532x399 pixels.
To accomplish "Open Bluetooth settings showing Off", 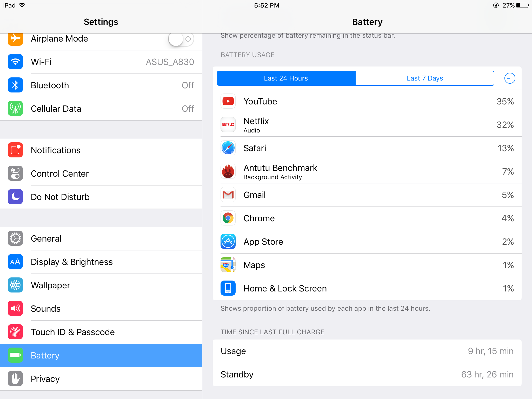I will [x=101, y=85].
